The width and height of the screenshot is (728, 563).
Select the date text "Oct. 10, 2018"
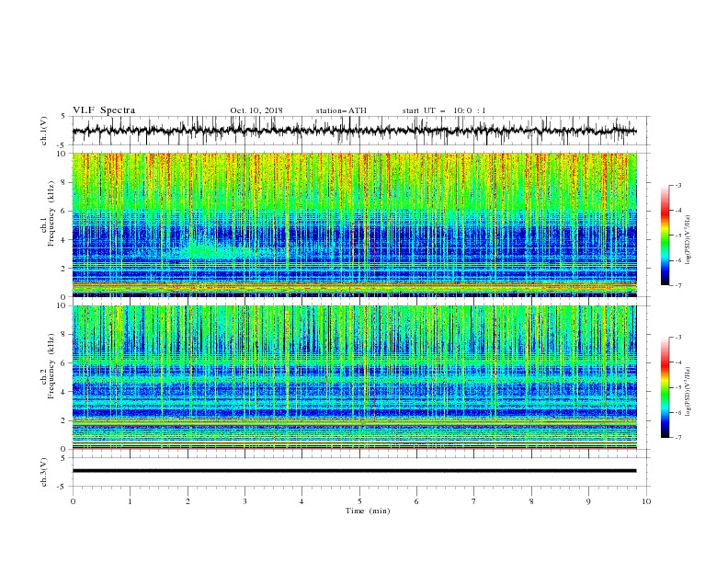pos(256,110)
